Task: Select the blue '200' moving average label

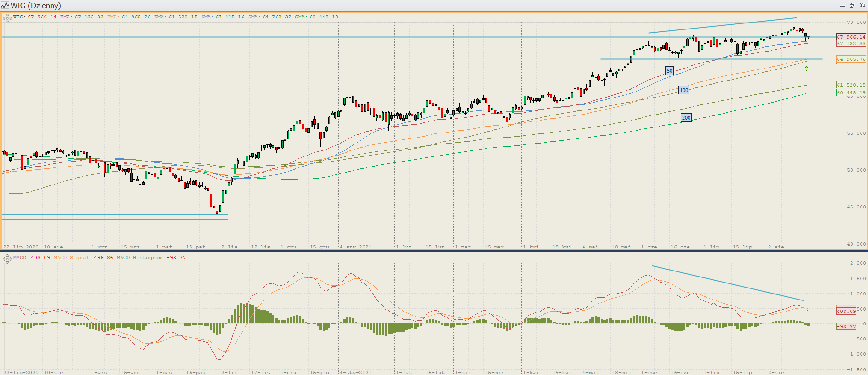Action: pyautogui.click(x=686, y=118)
